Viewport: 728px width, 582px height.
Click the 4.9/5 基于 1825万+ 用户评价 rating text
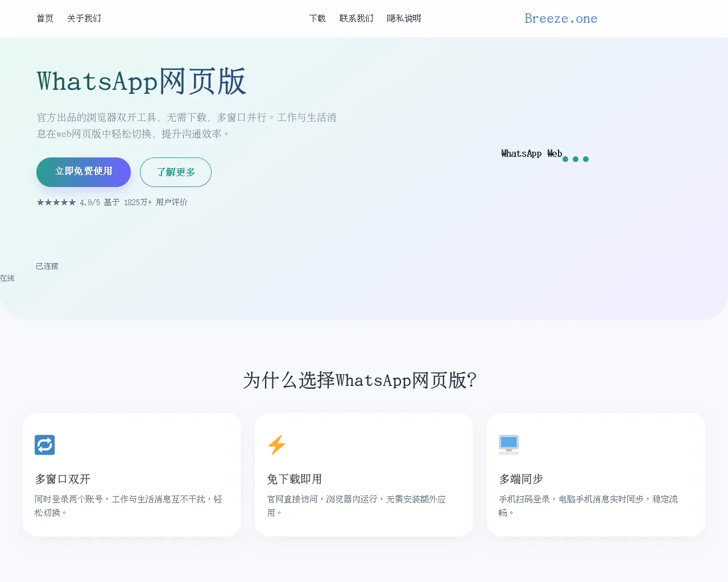point(134,202)
